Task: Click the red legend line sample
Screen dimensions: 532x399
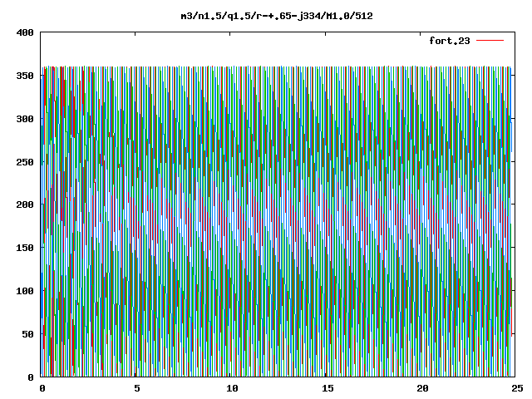Action: click(x=490, y=41)
